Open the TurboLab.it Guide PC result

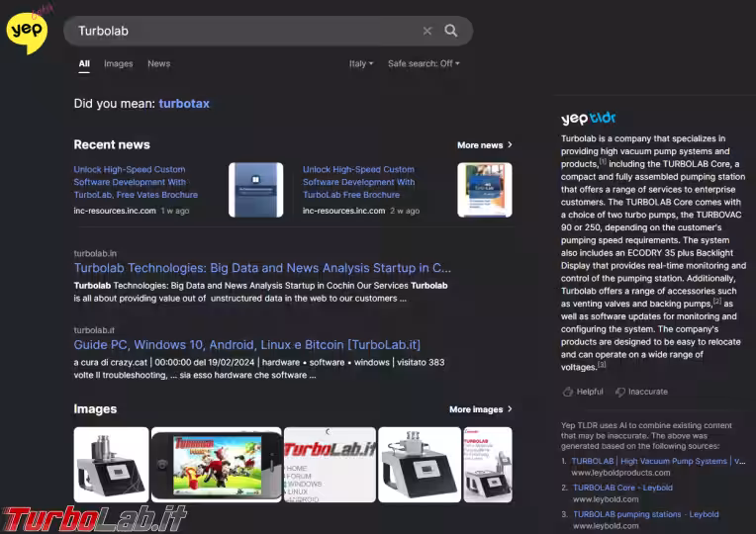click(246, 345)
